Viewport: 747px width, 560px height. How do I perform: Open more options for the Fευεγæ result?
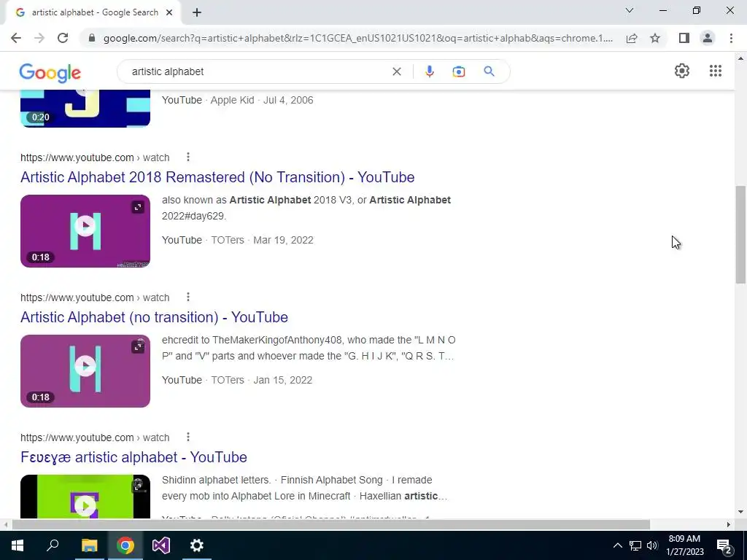click(188, 437)
